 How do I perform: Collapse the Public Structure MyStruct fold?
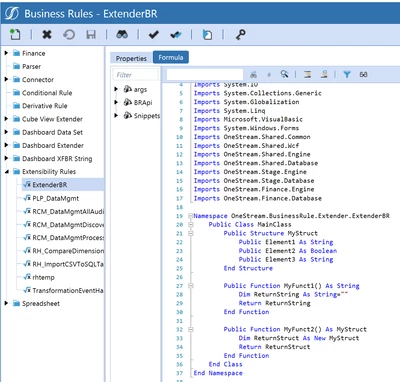pos(191,233)
